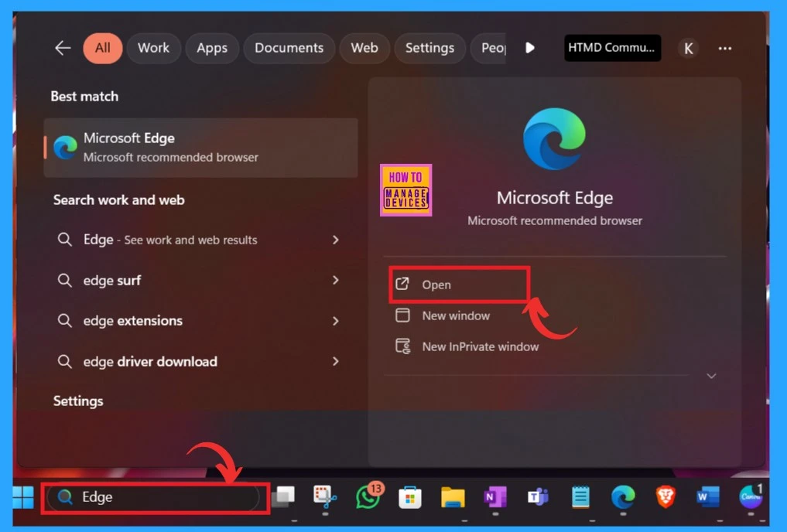Click the New window icon
Screen dimensions: 787x532
[x=402, y=315]
